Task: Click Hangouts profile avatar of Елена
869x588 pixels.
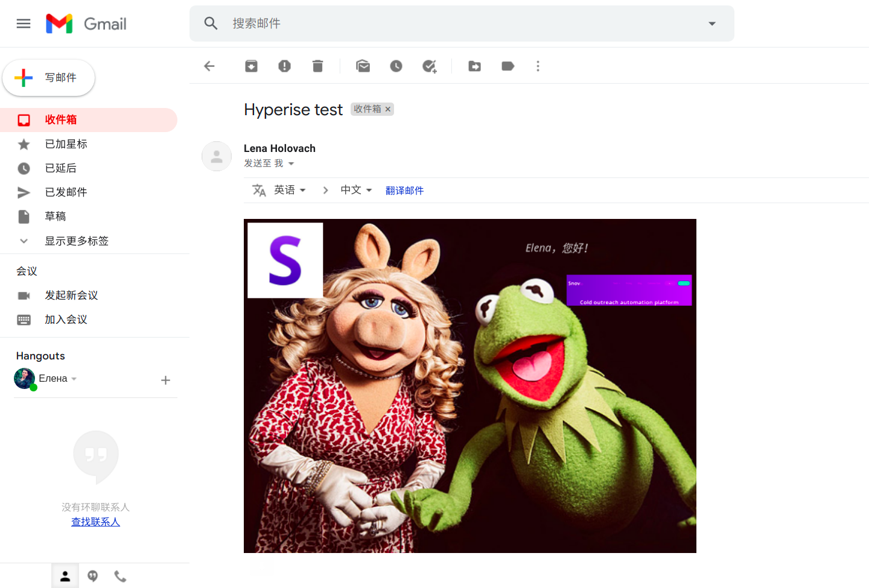Action: (x=25, y=379)
